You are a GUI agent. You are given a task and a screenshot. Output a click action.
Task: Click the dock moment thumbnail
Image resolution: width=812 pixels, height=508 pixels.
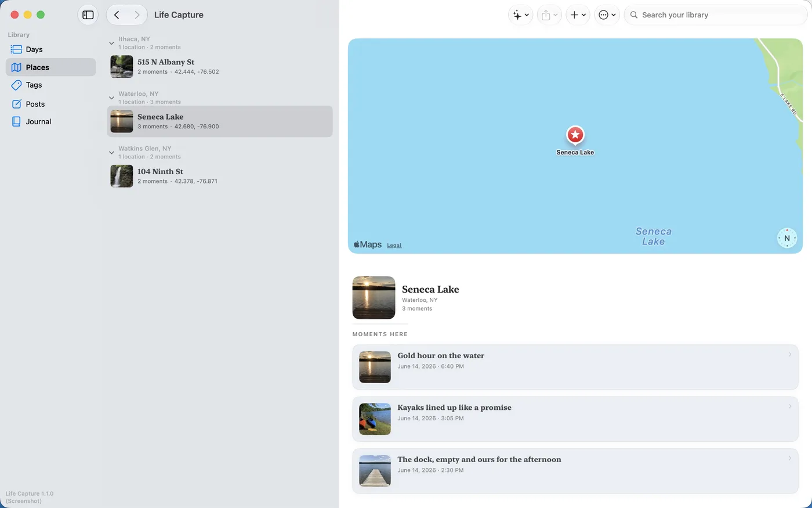[x=375, y=471]
